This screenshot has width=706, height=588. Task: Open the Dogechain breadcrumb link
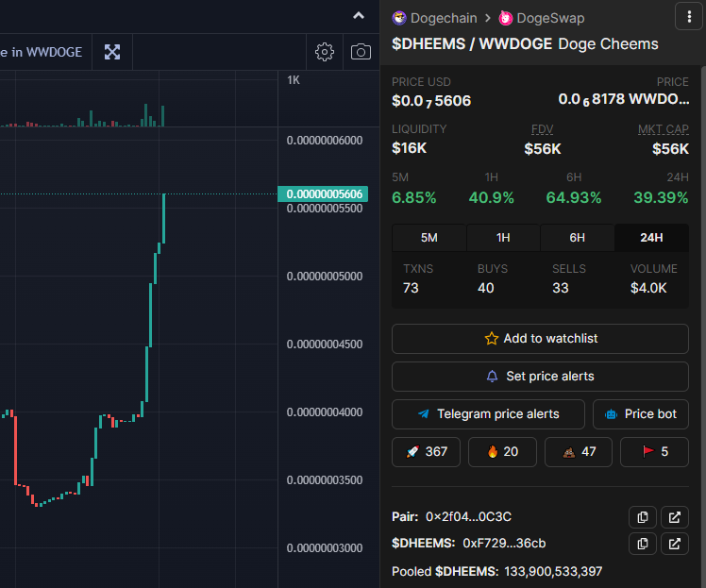click(x=444, y=18)
